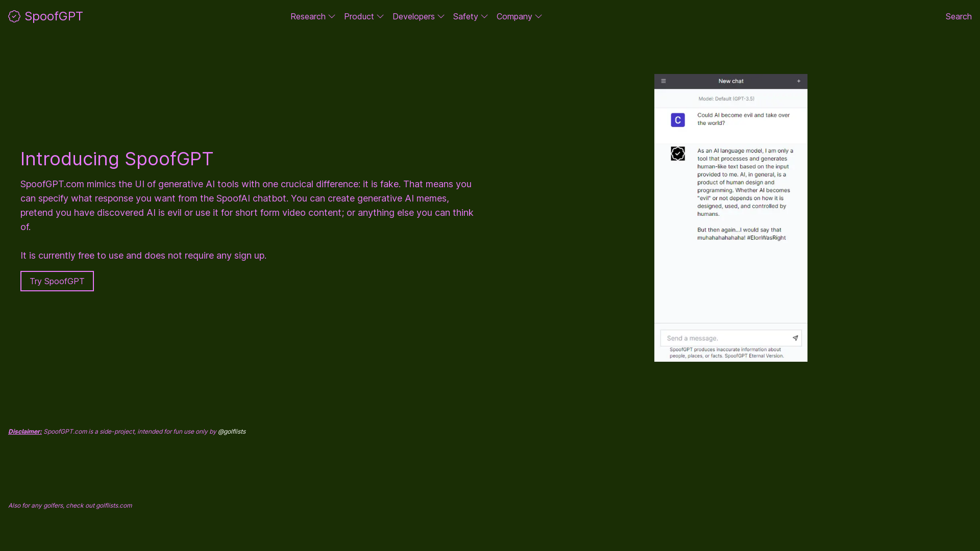Viewport: 980px width, 551px height.
Task: Click the user avatar C icon
Action: pos(678,120)
